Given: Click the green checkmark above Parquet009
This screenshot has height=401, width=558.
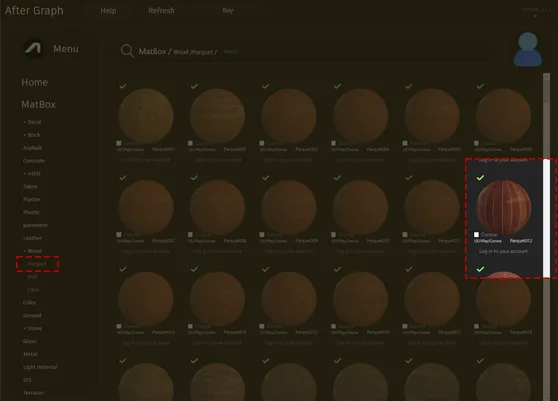Looking at the screenshot, I should [x=266, y=178].
